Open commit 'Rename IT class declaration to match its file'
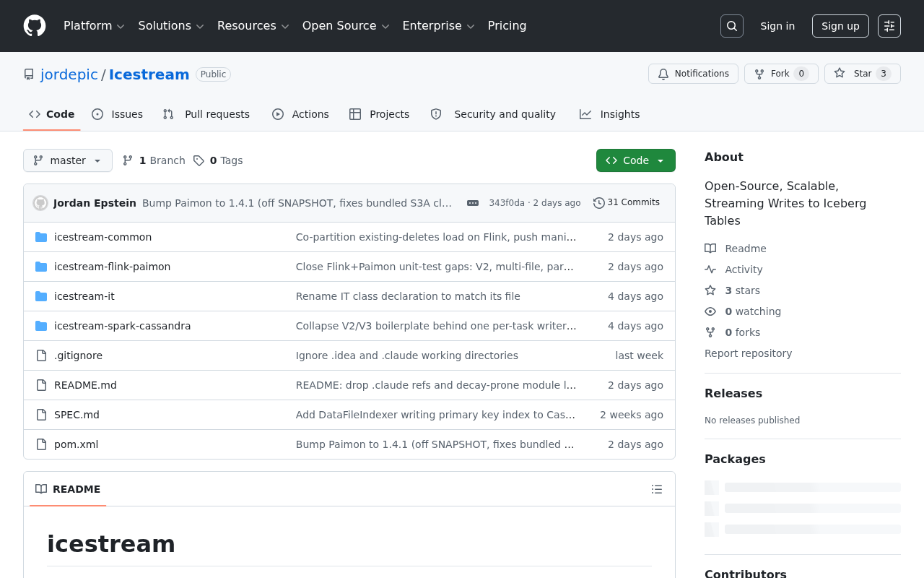The image size is (924, 578). (408, 296)
